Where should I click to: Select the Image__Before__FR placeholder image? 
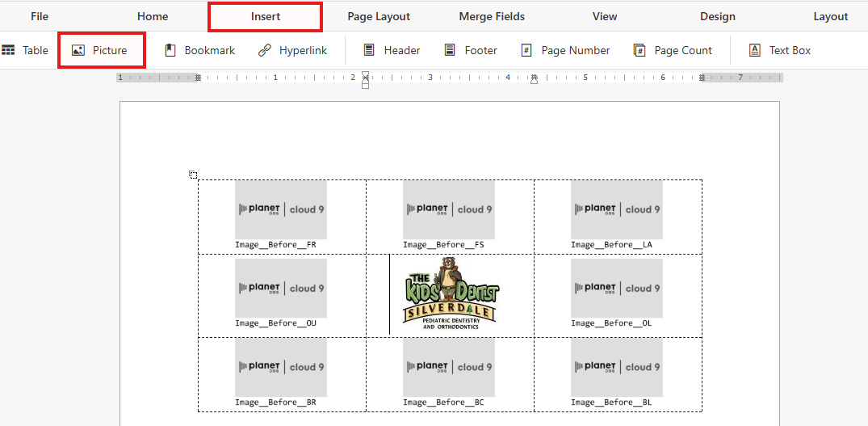[x=281, y=209]
